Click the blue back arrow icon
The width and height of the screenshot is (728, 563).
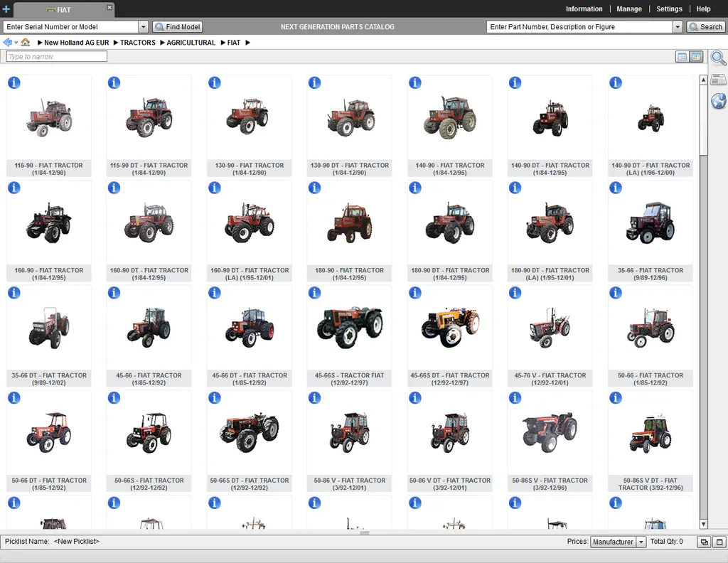click(x=7, y=42)
